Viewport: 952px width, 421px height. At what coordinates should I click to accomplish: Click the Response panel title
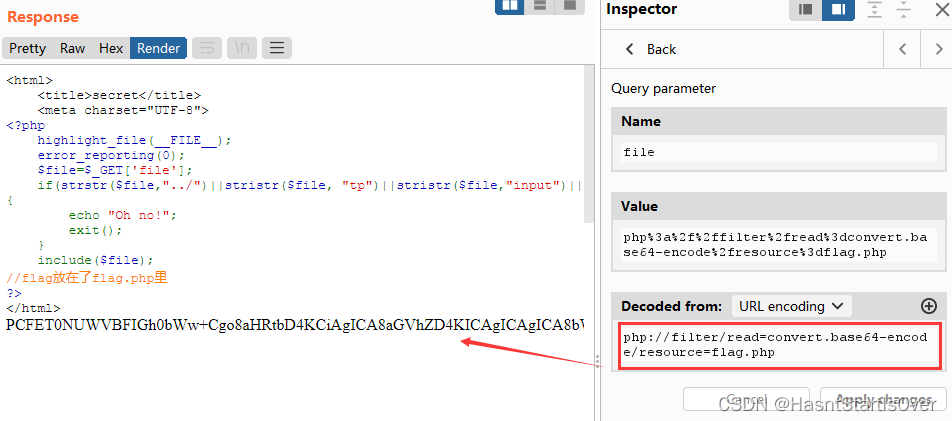tap(42, 17)
